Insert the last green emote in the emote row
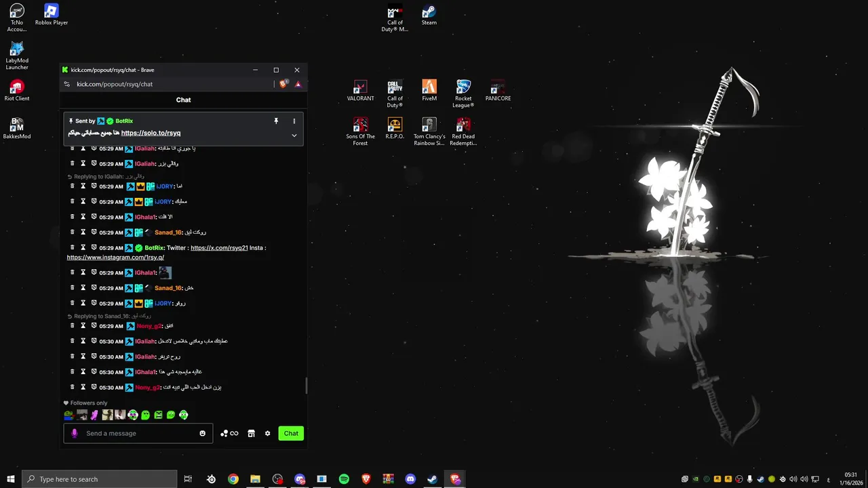Image resolution: width=868 pixels, height=488 pixels. 184,415
